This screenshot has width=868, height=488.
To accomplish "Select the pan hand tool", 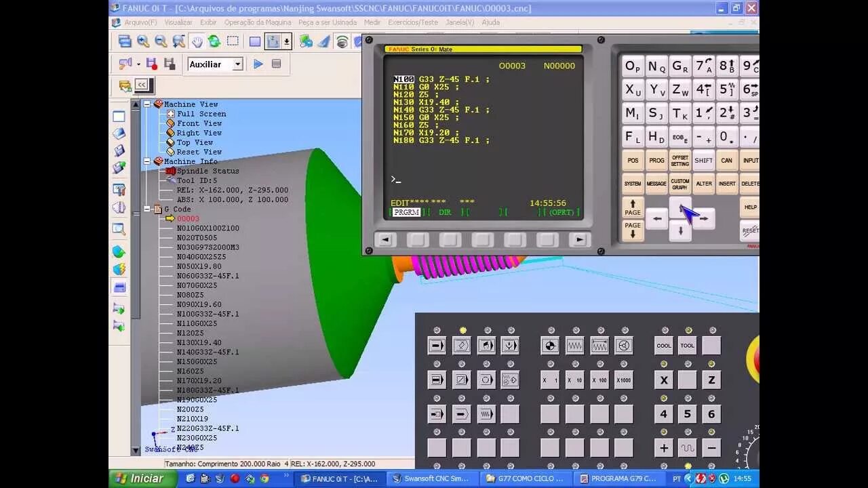I will 197,41.
